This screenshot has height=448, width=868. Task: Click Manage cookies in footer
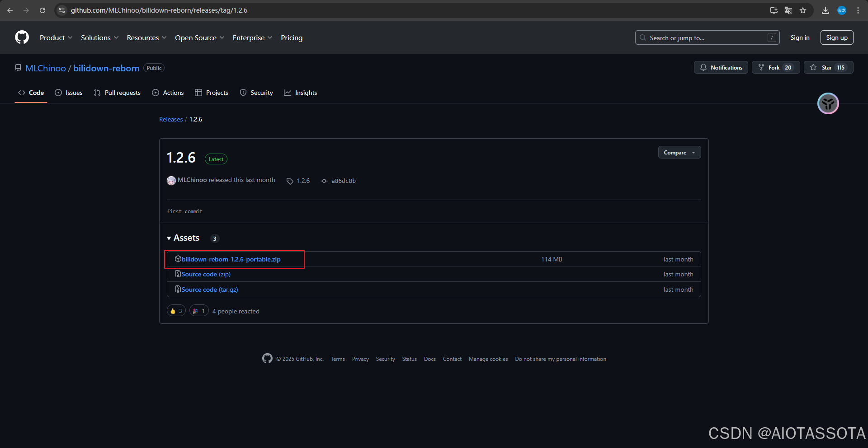point(488,359)
